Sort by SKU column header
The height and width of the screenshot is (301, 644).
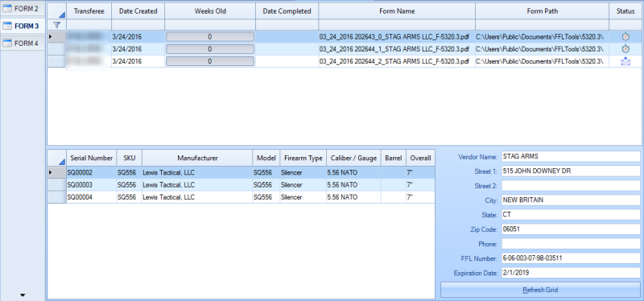click(x=130, y=158)
